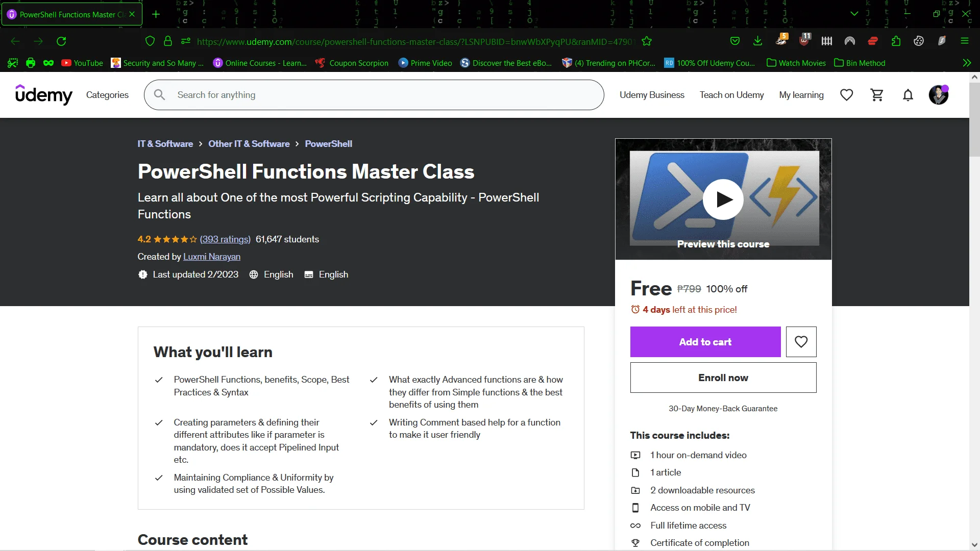980x551 pixels.
Task: Click the green infinity bookmark icon
Action: [x=48, y=63]
